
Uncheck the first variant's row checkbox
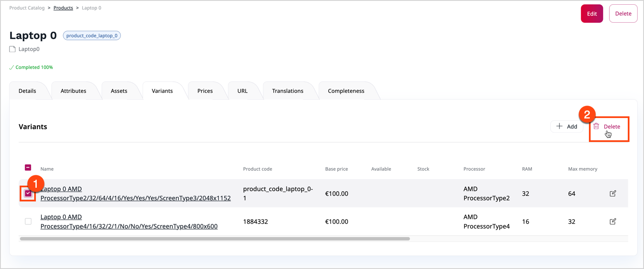coord(28,193)
